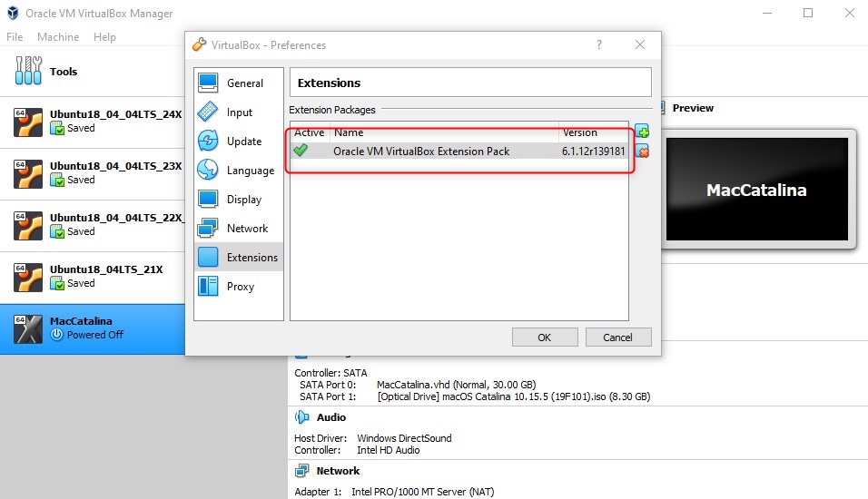
Task: Click the Extensions page title
Action: coord(329,83)
